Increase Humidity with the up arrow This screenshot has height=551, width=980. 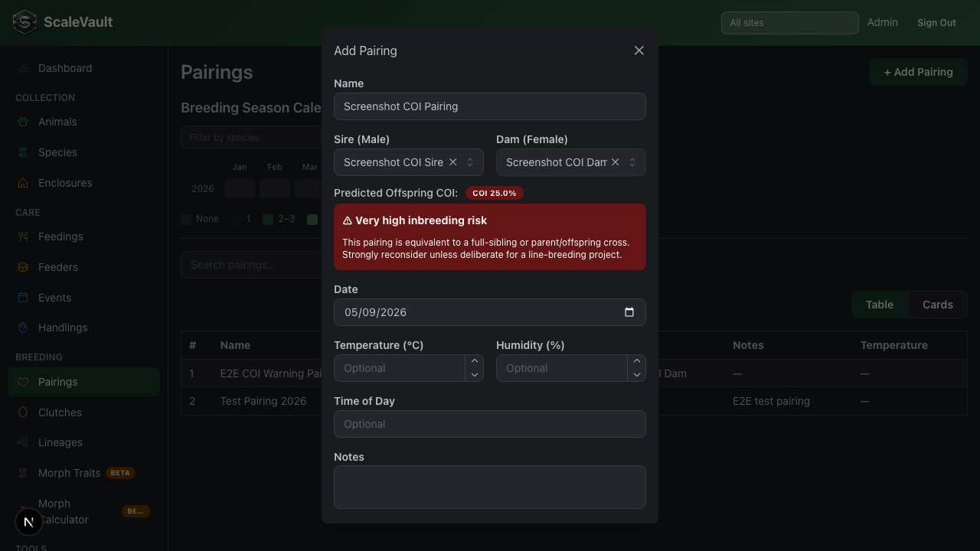point(637,361)
